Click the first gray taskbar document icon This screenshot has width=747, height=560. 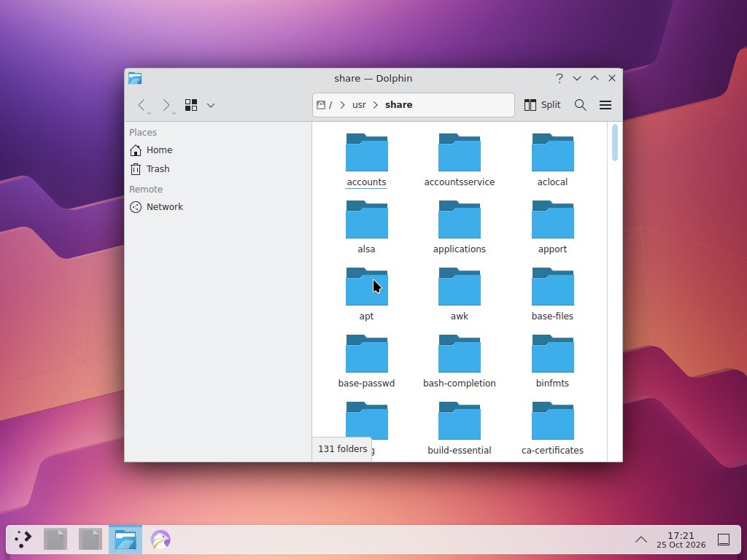(x=55, y=539)
